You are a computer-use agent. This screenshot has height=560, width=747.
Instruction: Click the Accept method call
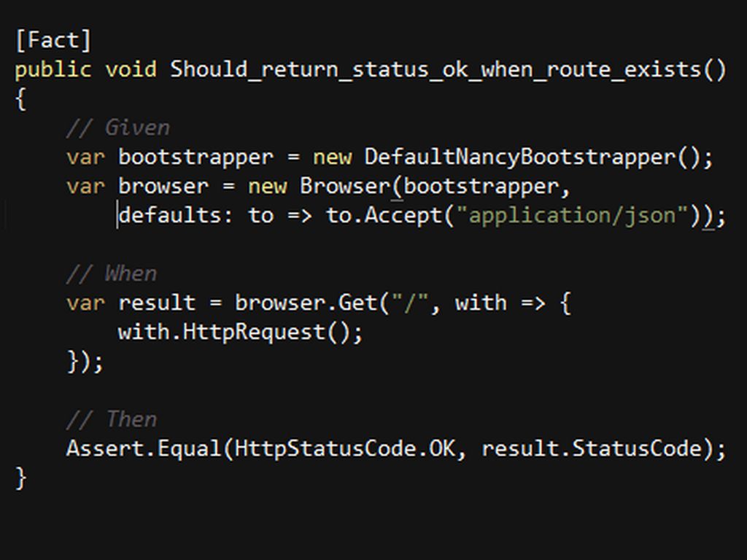tap(403, 215)
